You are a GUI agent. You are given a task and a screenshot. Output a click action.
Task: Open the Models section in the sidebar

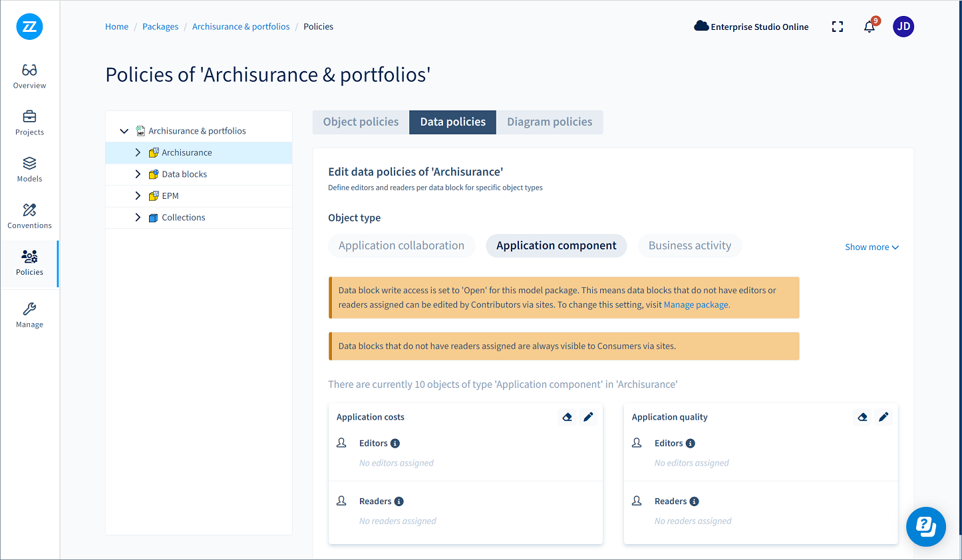point(29,169)
